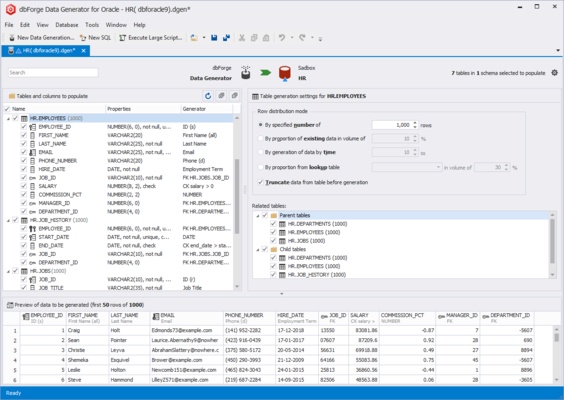Viewport: 564px width, 400px height.
Task: Select By proportion of existing data radio
Action: pos(261,138)
